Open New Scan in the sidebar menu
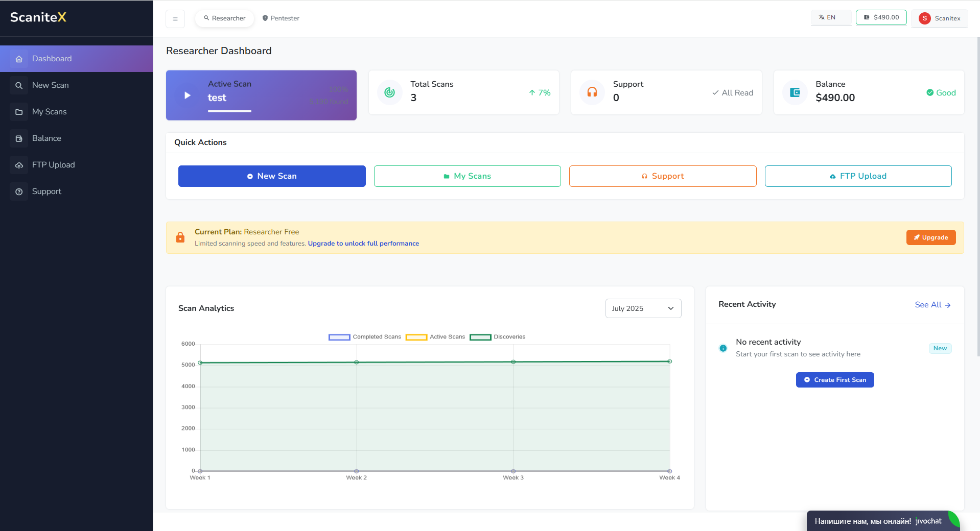This screenshot has height=531, width=980. tap(76, 85)
